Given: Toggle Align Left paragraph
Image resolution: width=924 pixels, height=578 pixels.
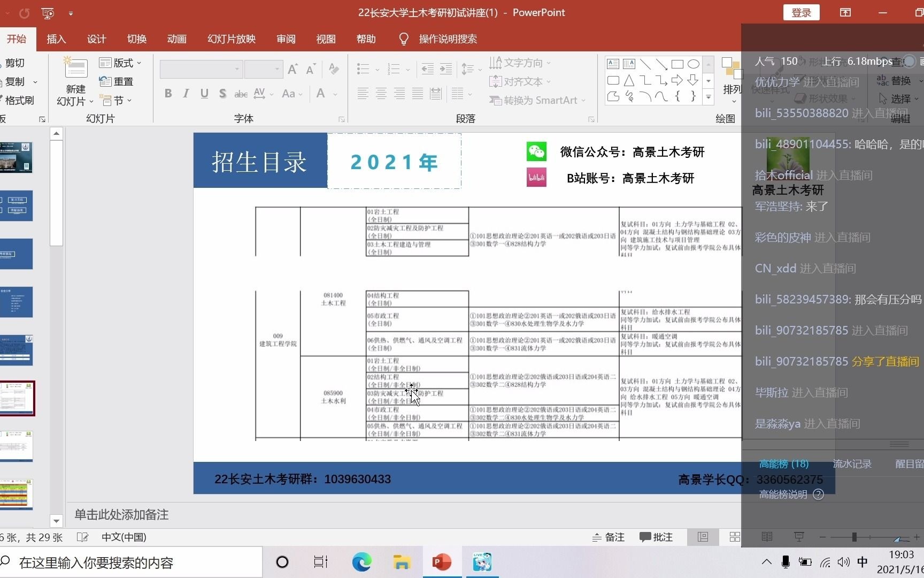Looking at the screenshot, I should pyautogui.click(x=363, y=94).
